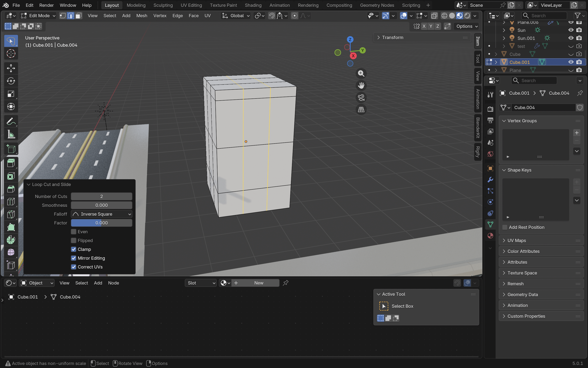Screen dimensions: 588x368
Task: Open the Render properties tab
Action: tap(490, 109)
